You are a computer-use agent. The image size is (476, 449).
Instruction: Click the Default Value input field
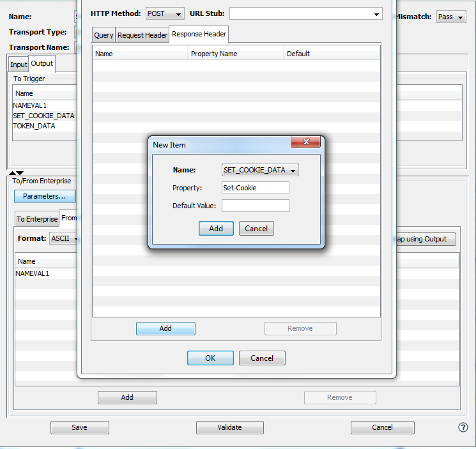[x=255, y=206]
